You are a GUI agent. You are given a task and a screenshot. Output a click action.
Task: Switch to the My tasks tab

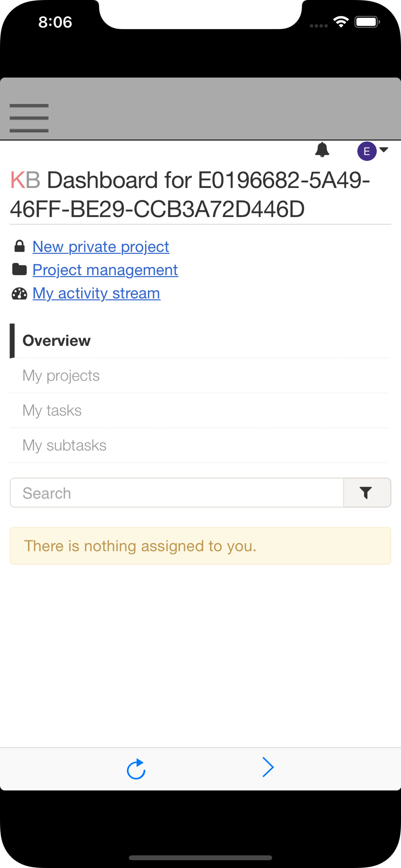point(199,410)
